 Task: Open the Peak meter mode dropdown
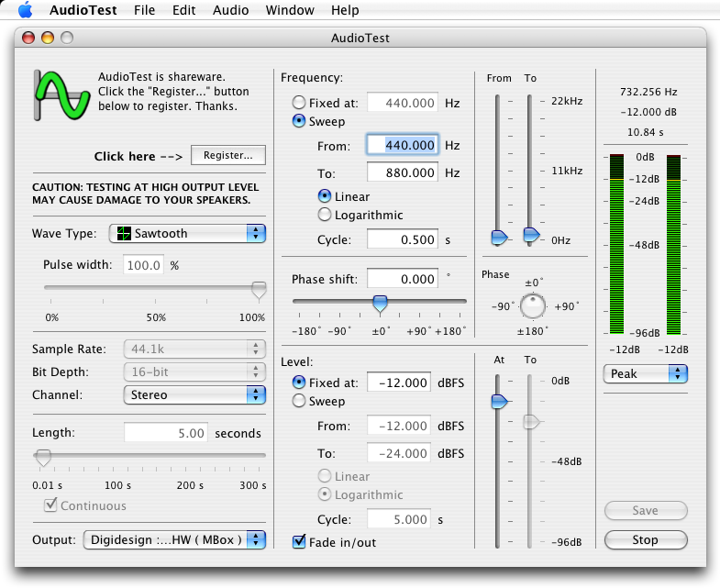click(646, 374)
